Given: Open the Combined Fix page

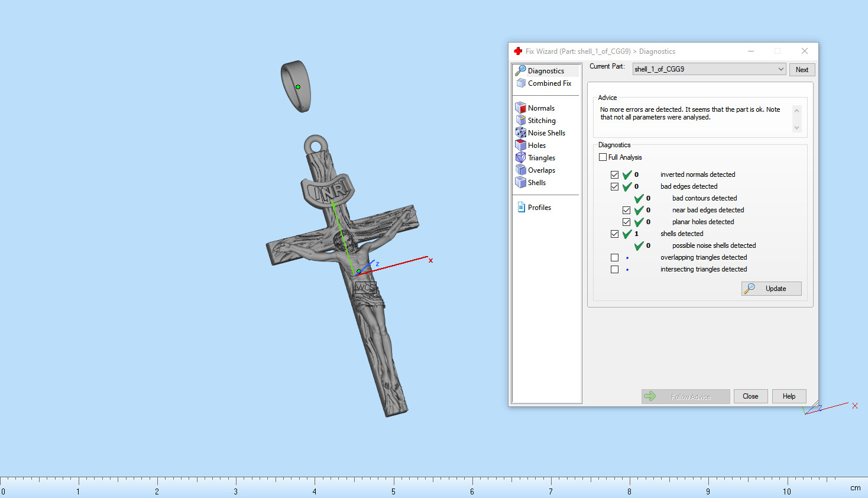Looking at the screenshot, I should coord(549,83).
